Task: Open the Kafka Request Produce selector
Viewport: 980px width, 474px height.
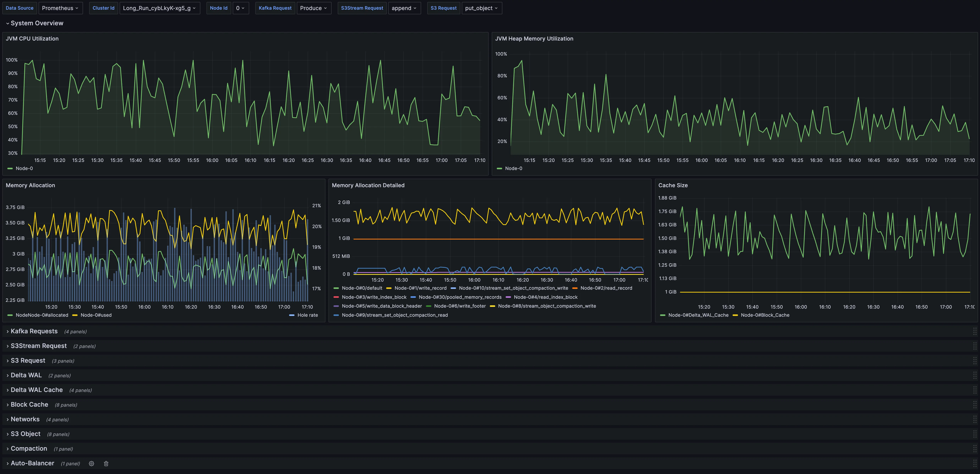Action: (313, 8)
